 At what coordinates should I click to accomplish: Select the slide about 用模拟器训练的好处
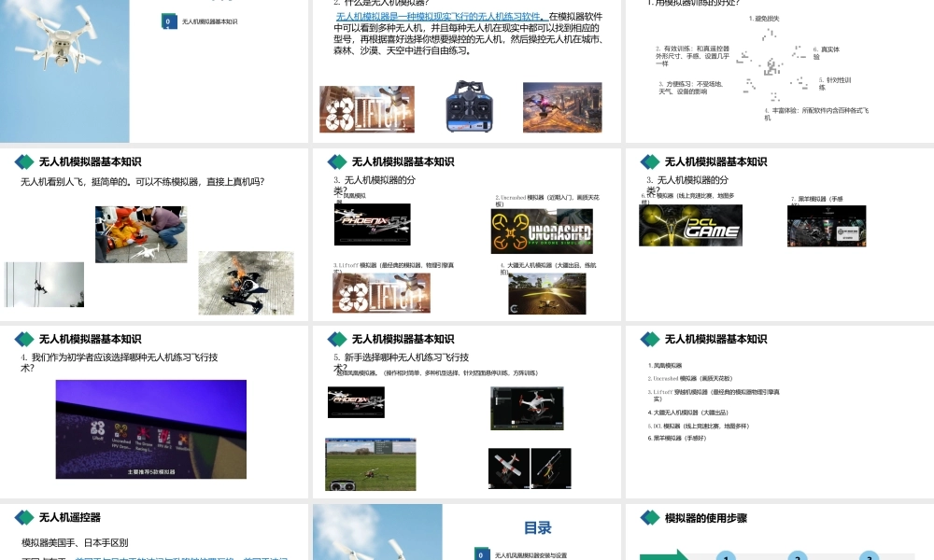pos(780,71)
